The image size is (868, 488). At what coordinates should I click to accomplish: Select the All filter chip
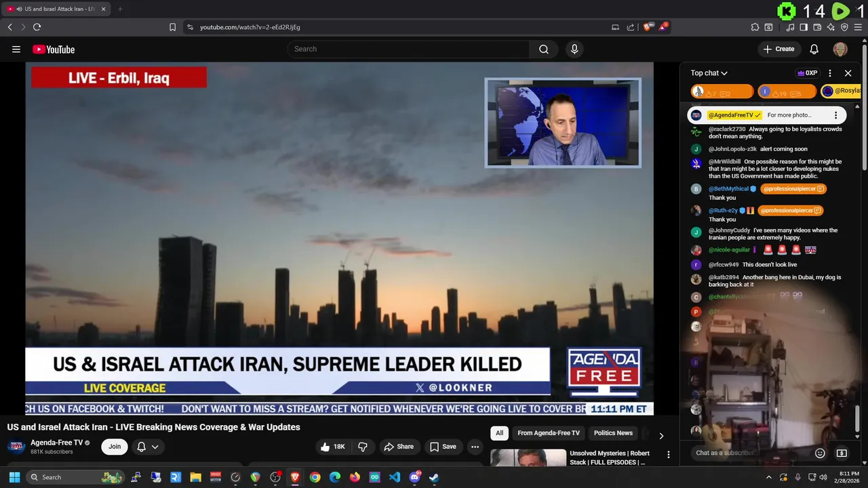[499, 433]
